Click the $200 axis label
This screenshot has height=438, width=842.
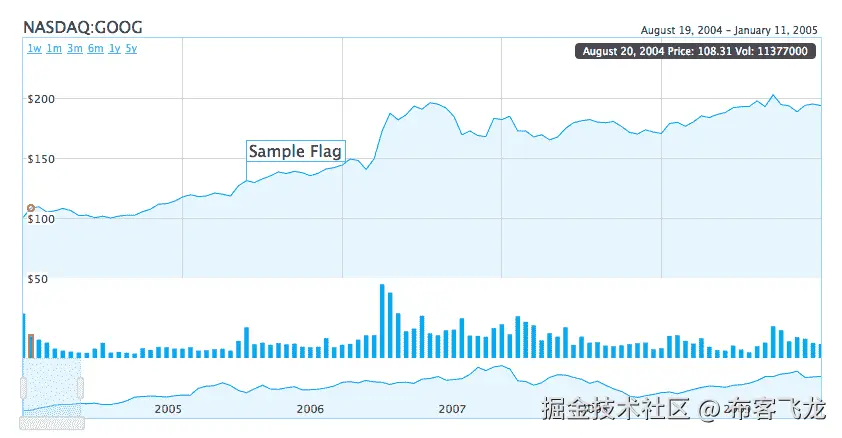[41, 99]
